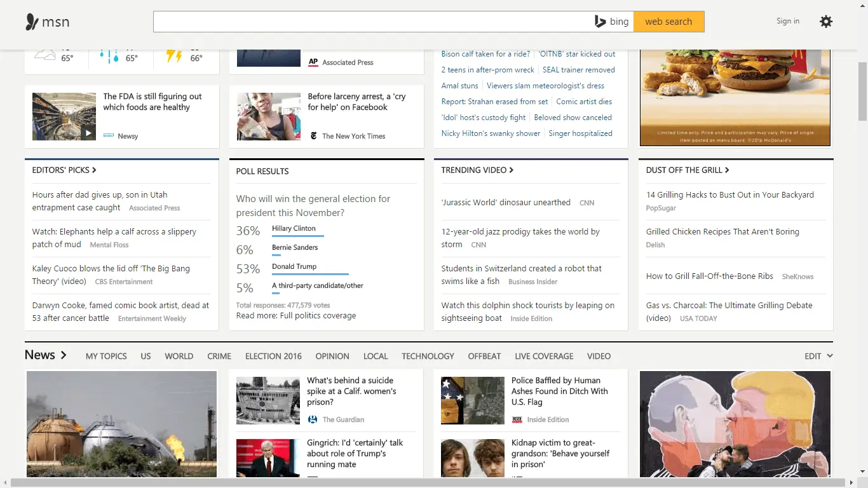Open 'Singer hospitalized' trending link
Image resolution: width=868 pixels, height=488 pixels.
click(581, 133)
